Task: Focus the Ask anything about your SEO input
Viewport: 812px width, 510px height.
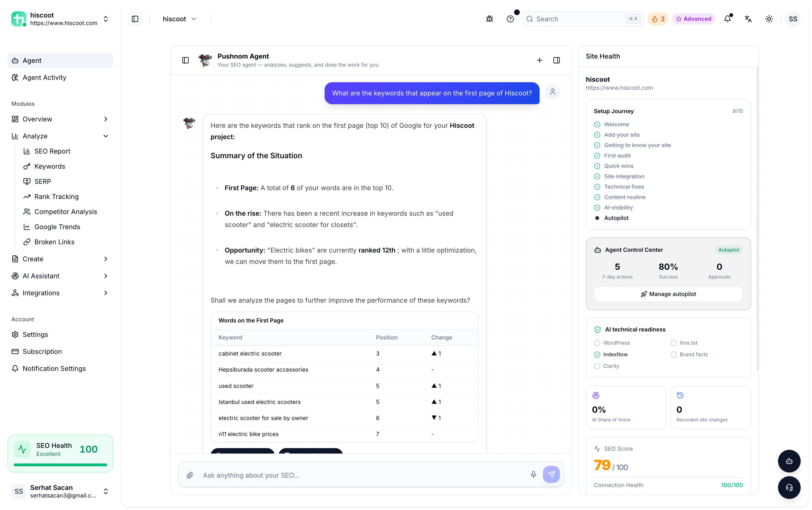Action: tap(362, 475)
